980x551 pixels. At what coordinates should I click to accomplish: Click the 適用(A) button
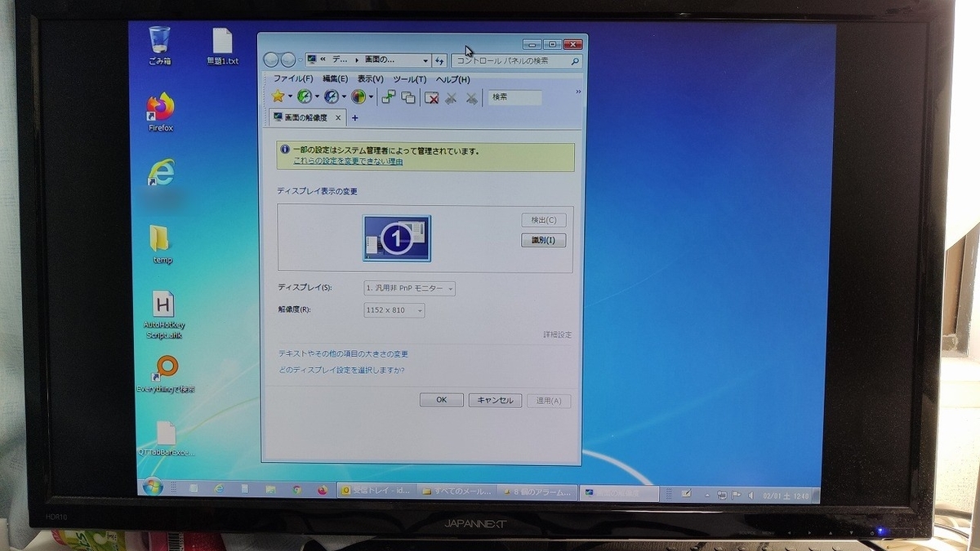[549, 401]
